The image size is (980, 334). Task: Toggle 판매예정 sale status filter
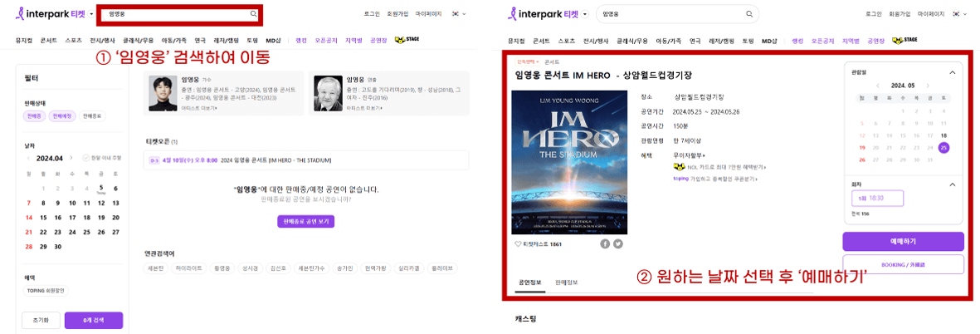pyautogui.click(x=62, y=115)
